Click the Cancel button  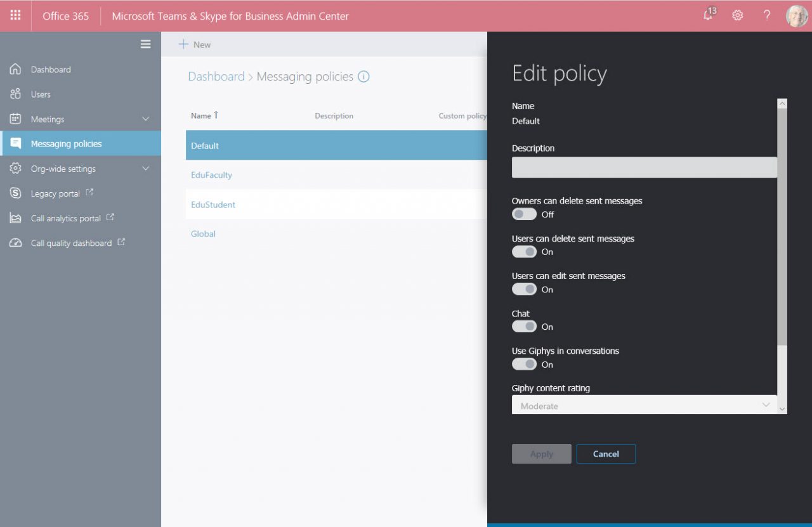coord(606,454)
